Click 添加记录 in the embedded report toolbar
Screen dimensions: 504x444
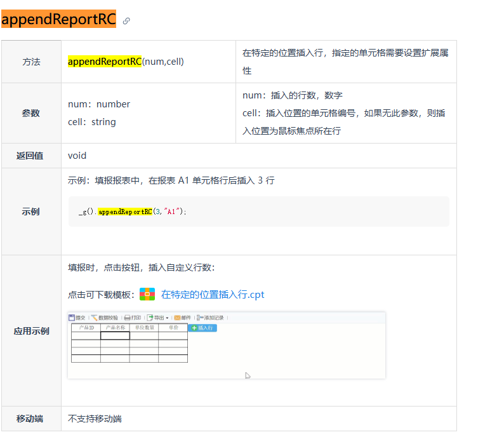coord(210,318)
